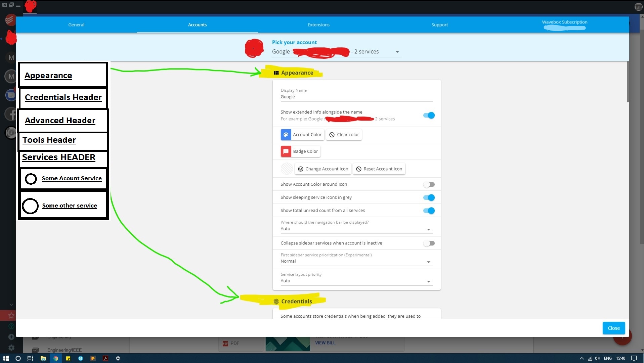Click the star icon above help in sidebar
This screenshot has width=644, height=363.
(11, 315)
